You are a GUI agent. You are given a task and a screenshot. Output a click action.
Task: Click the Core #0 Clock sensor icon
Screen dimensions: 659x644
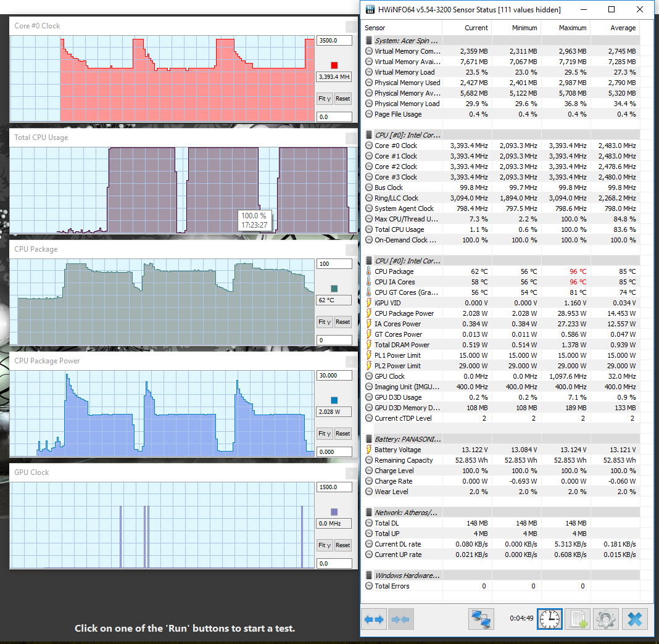click(369, 146)
